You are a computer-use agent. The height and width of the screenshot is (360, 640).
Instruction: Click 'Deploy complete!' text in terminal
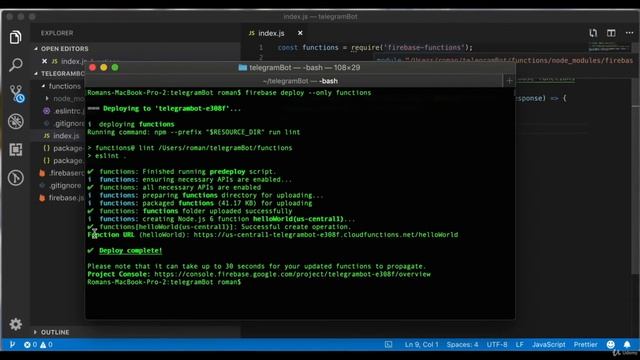(x=130, y=251)
